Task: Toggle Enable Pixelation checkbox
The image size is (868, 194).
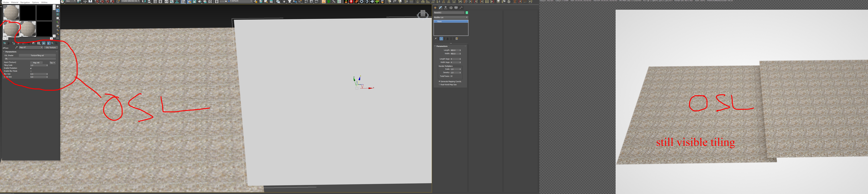Action: 31,68
